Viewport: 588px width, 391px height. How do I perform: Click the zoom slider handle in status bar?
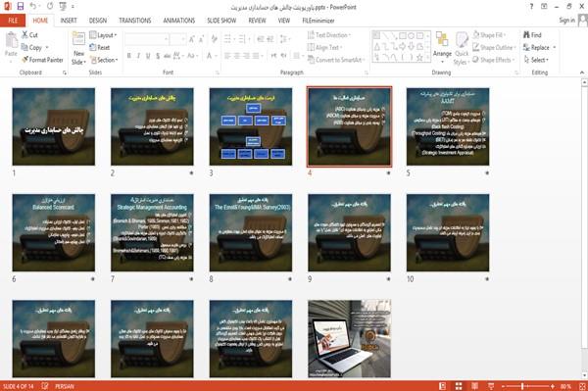click(x=522, y=386)
